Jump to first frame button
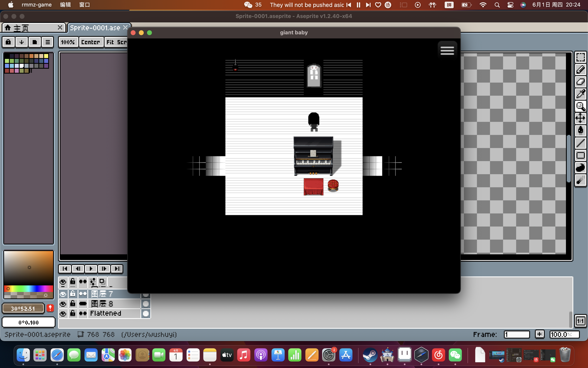This screenshot has width=588, height=368. (65, 268)
